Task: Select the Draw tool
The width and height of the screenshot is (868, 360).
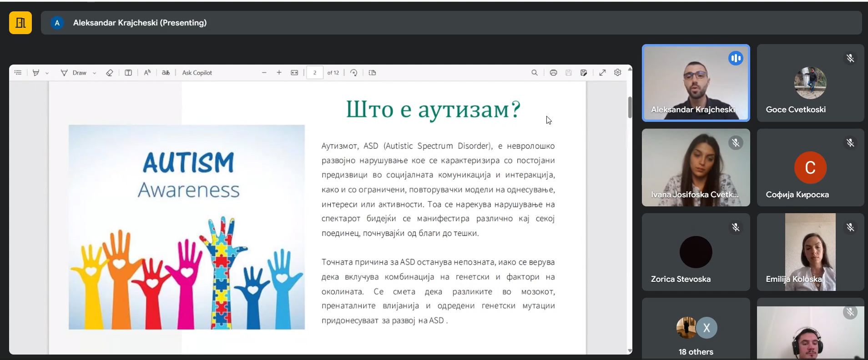Action: tap(73, 73)
